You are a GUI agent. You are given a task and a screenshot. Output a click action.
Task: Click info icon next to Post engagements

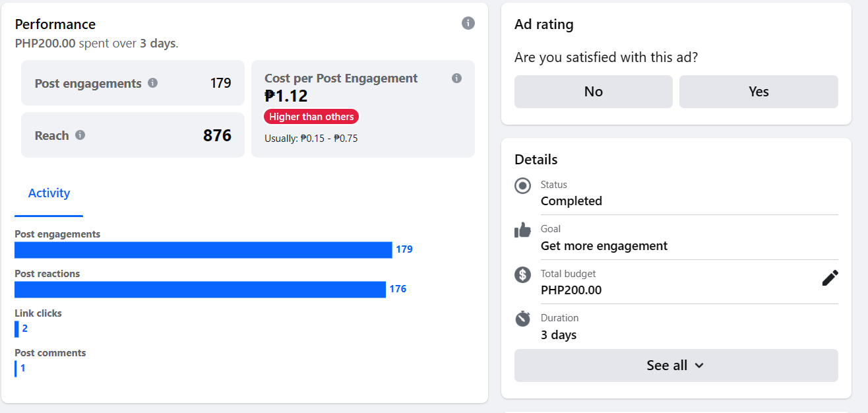(153, 83)
